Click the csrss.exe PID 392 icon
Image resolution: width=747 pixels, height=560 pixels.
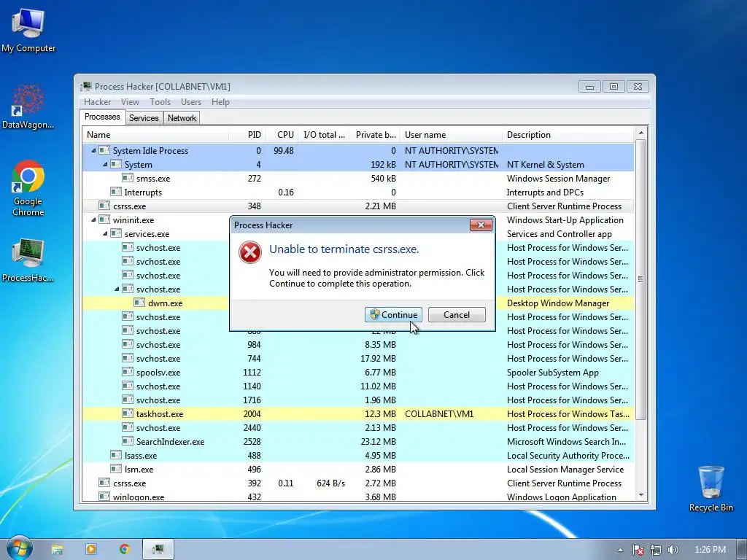coord(104,483)
